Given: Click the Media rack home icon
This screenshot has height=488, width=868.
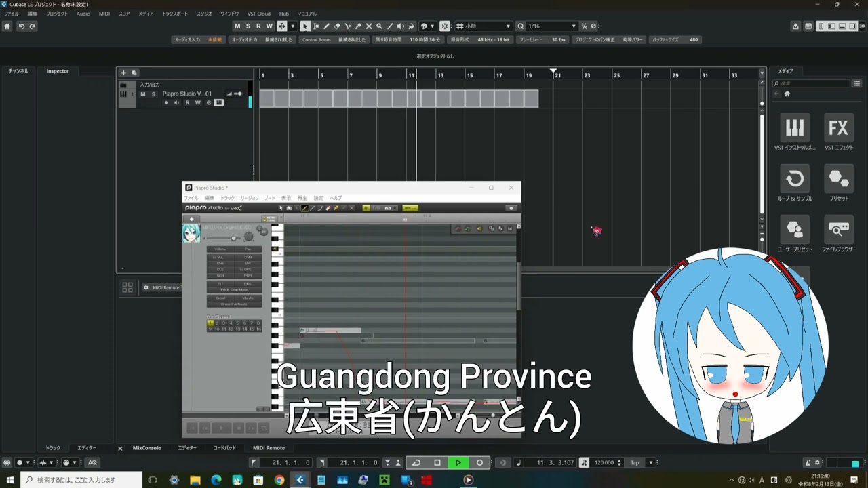Looking at the screenshot, I should pyautogui.click(x=787, y=94).
